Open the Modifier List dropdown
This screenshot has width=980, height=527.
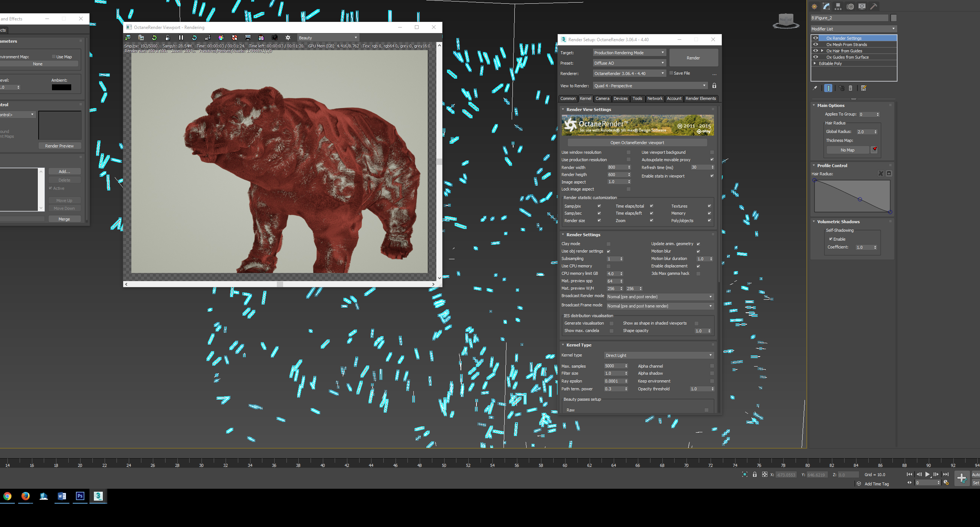(853, 29)
